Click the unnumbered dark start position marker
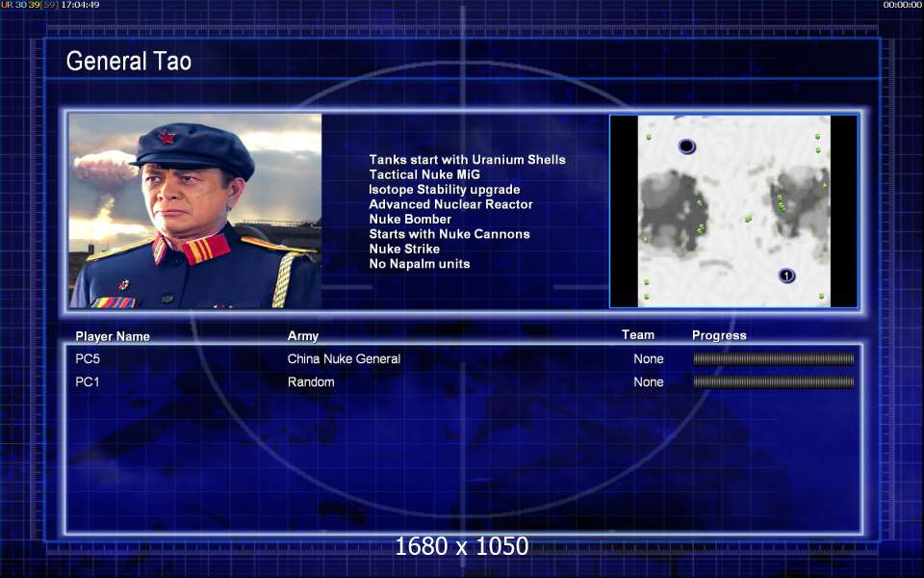924x578 pixels. tap(687, 146)
